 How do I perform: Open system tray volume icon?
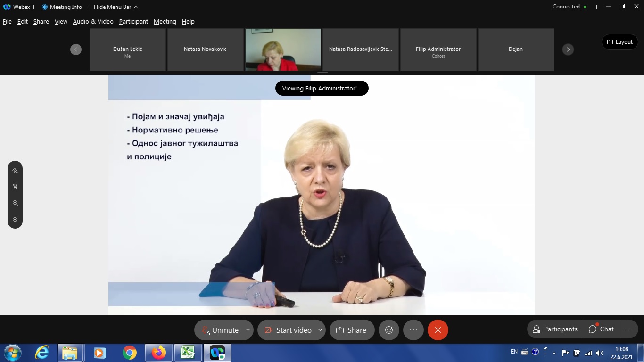[600, 353]
